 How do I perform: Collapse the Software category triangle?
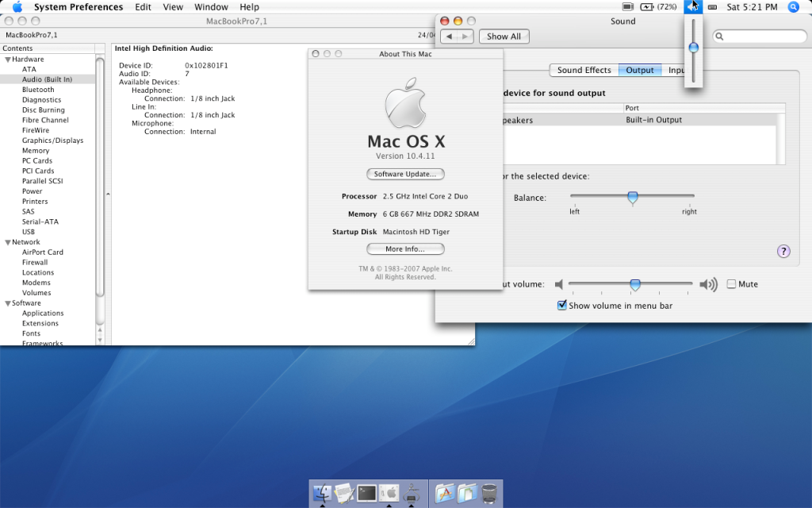(x=8, y=303)
